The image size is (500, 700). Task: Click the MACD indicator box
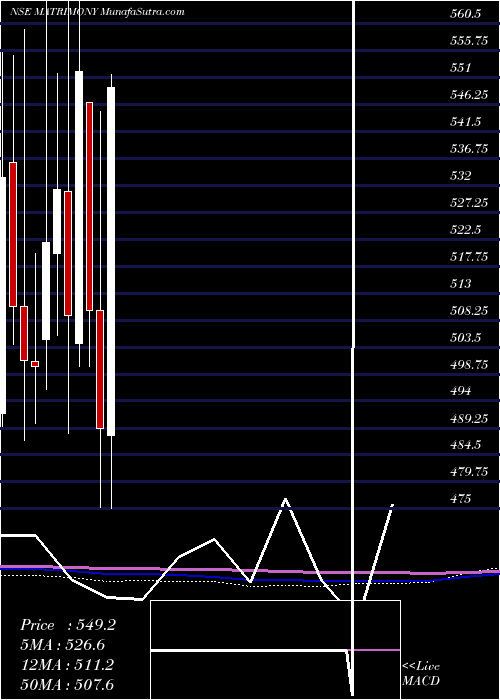coord(275,649)
